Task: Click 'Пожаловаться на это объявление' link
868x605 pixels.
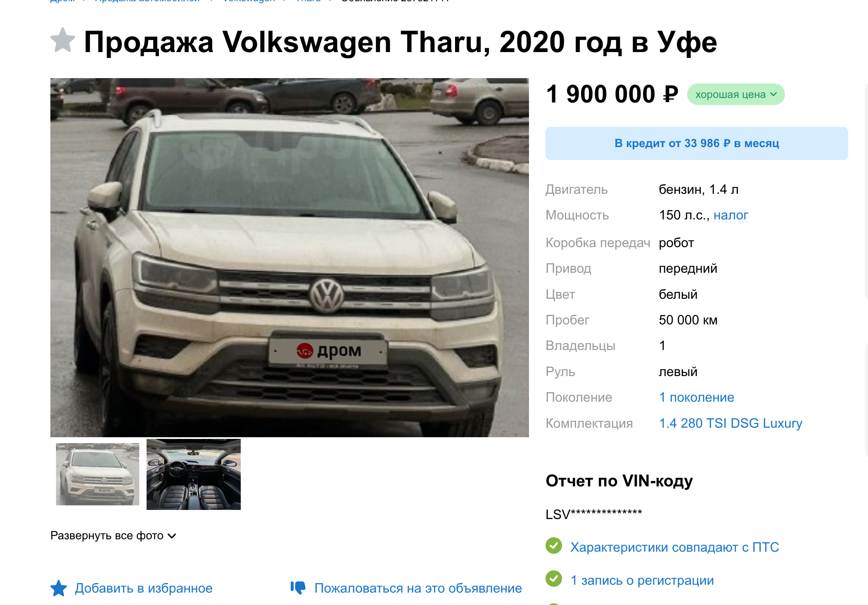Action: pyautogui.click(x=418, y=588)
